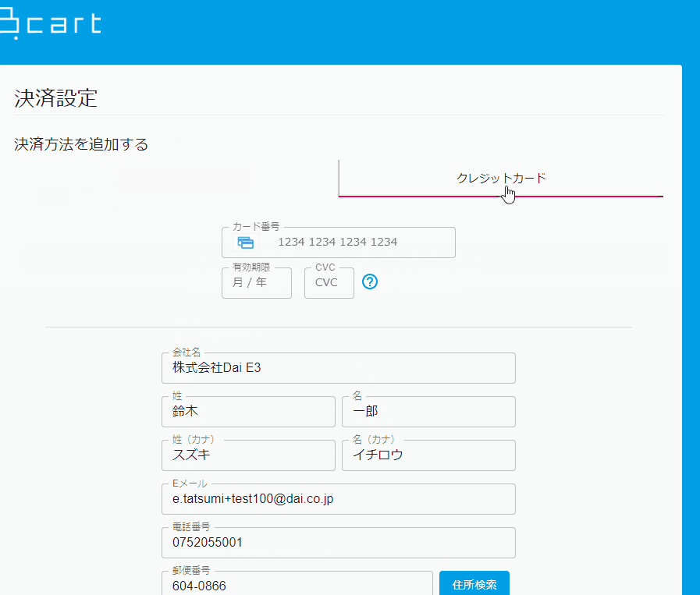
Task: Click the 姓 field containing 鈴木
Action: (248, 412)
